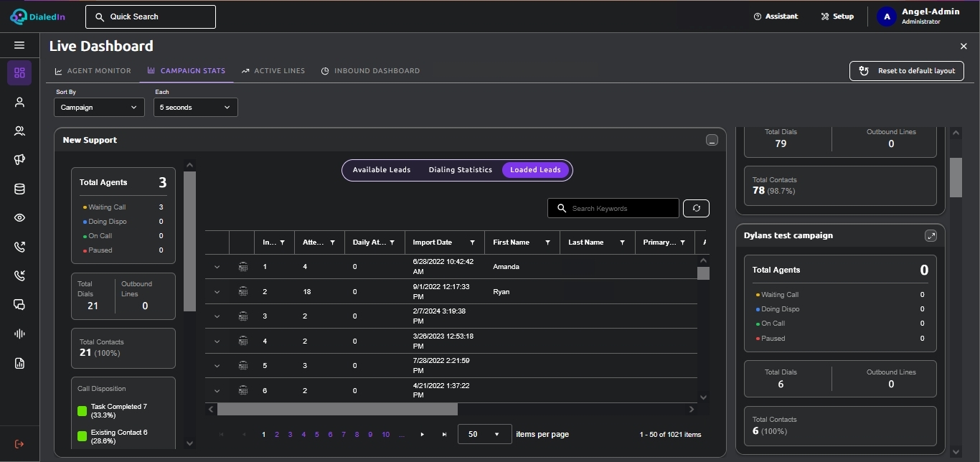Open calendar icon for row 1
The image size is (980, 462).
pos(243,267)
